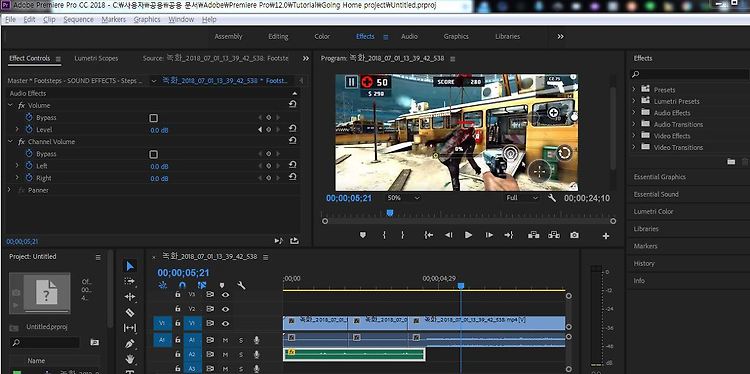Reset the Volume effect
750x374 pixels.
(292, 104)
